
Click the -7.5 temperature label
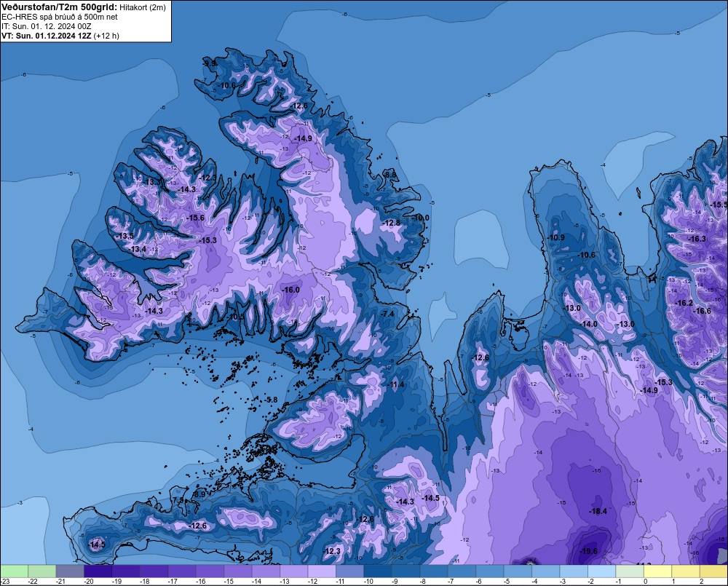pos(178,501)
